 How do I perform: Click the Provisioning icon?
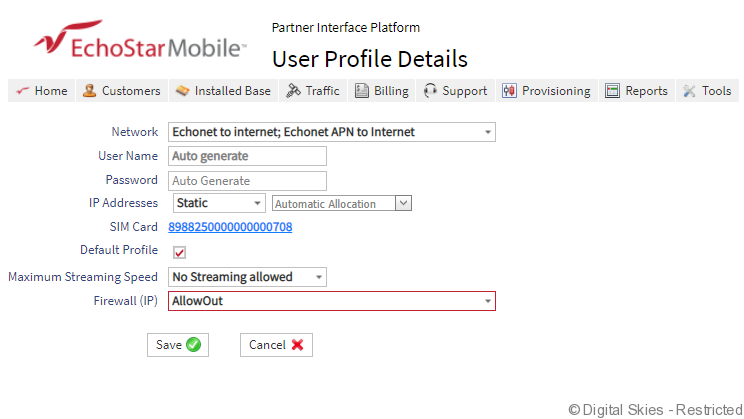pos(509,91)
